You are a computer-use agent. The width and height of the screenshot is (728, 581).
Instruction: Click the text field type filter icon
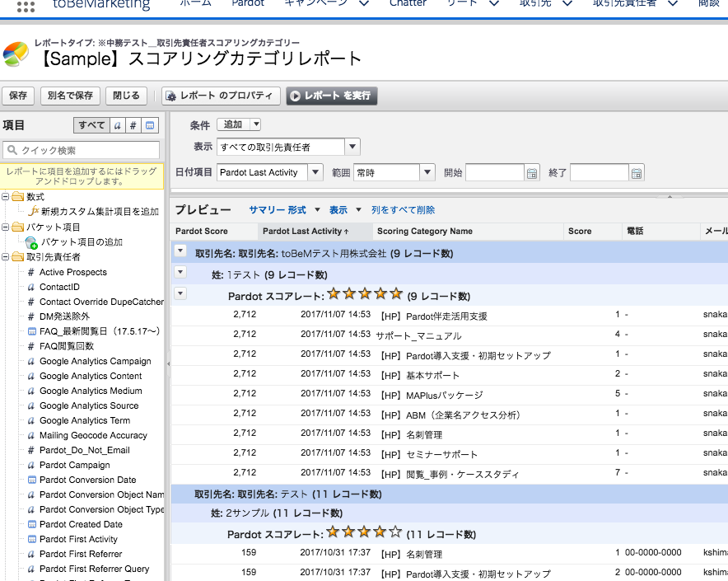point(118,125)
